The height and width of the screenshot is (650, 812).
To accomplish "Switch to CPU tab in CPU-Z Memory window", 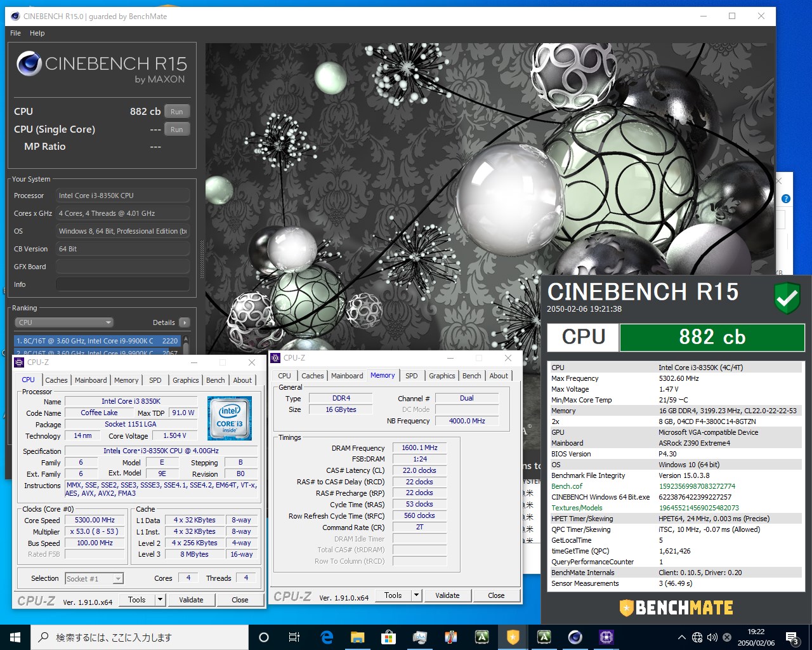I will (x=285, y=376).
